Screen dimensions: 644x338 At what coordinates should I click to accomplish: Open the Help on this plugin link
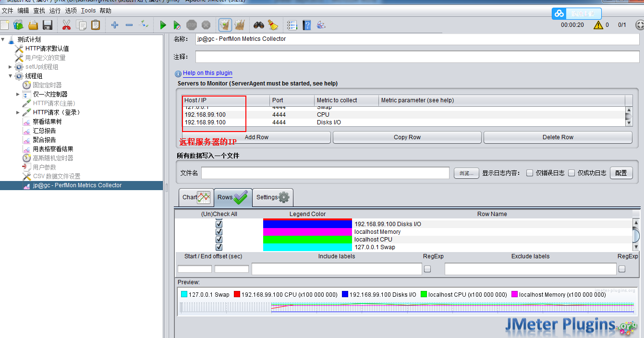point(207,73)
